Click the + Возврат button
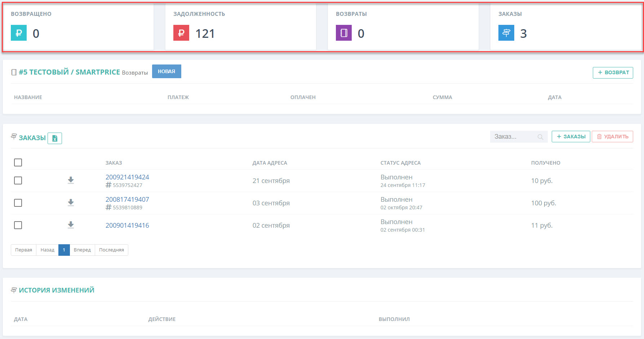 [613, 72]
